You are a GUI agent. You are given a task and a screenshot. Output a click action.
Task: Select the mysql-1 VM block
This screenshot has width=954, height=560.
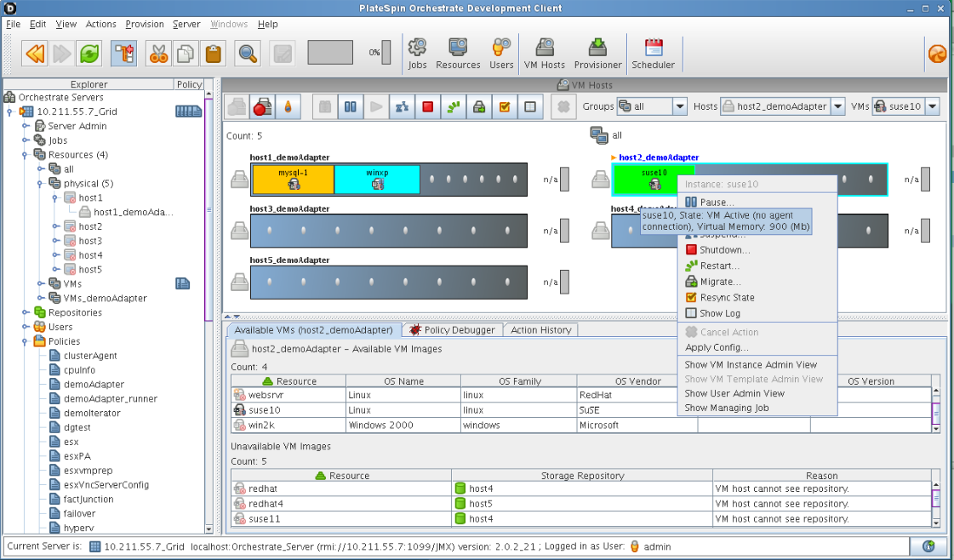[x=293, y=179]
